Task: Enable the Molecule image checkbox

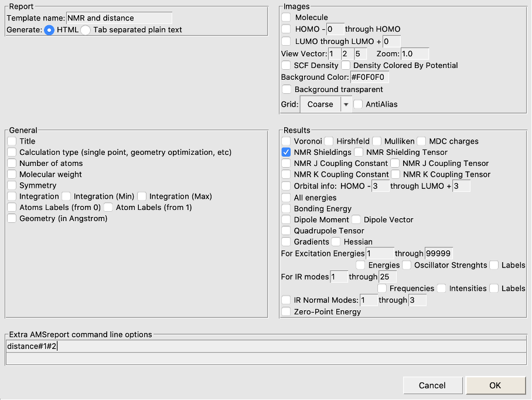Action: point(286,18)
